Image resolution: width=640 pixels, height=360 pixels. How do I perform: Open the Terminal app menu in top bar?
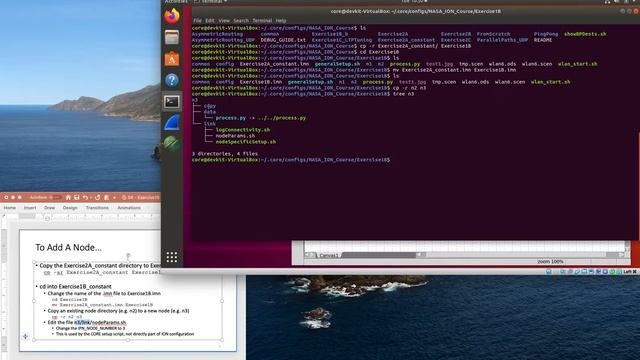click(211, 2)
